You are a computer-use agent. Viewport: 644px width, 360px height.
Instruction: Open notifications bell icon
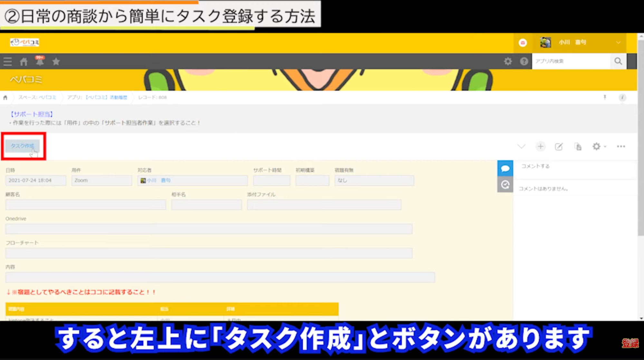40,61
